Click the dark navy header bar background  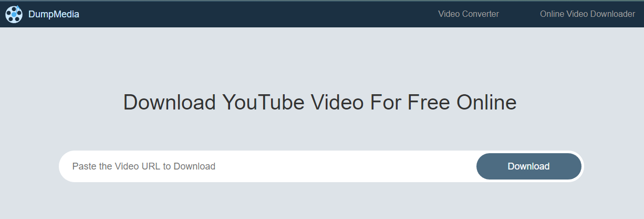click(263, 14)
